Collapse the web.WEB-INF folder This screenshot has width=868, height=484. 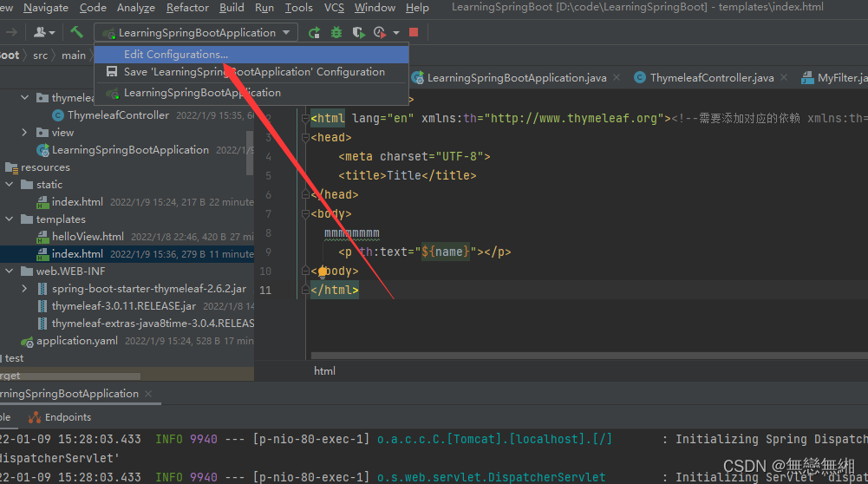(10, 271)
